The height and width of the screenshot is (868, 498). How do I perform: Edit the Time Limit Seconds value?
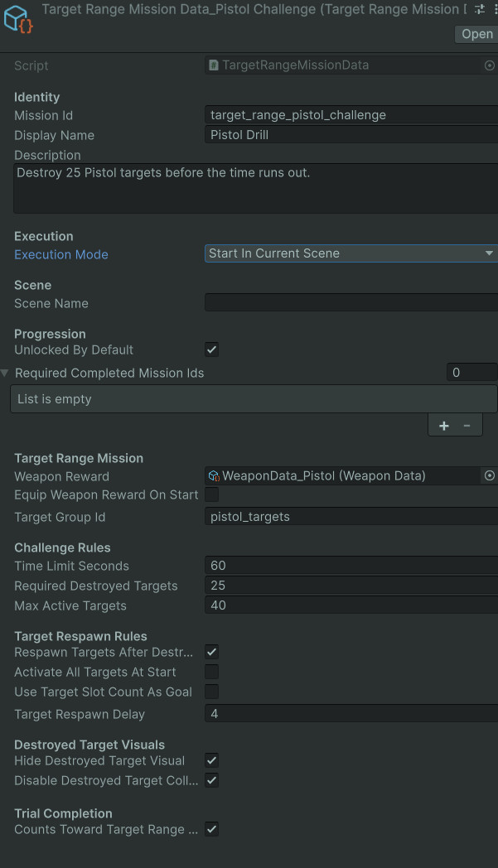(x=351, y=566)
